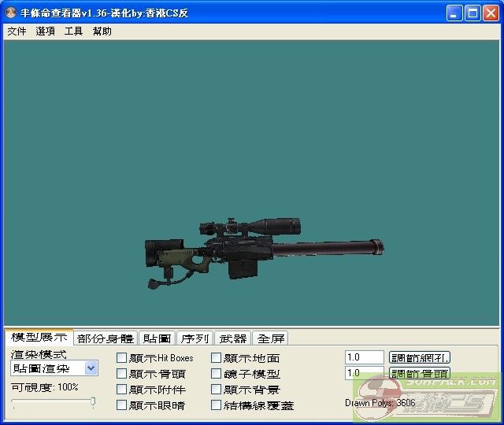Viewport: 504px width, 425px height.
Task: Check the 顯示地面 option
Action: click(216, 358)
